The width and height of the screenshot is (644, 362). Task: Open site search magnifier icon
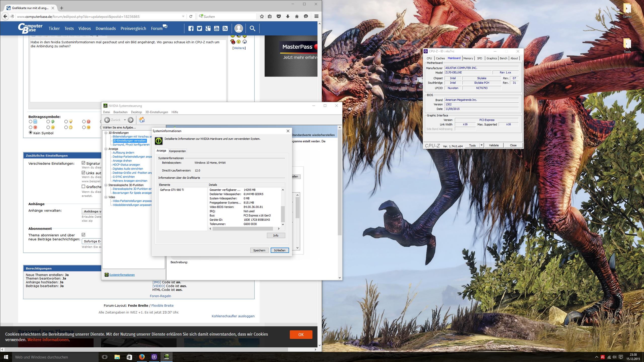pos(252,28)
